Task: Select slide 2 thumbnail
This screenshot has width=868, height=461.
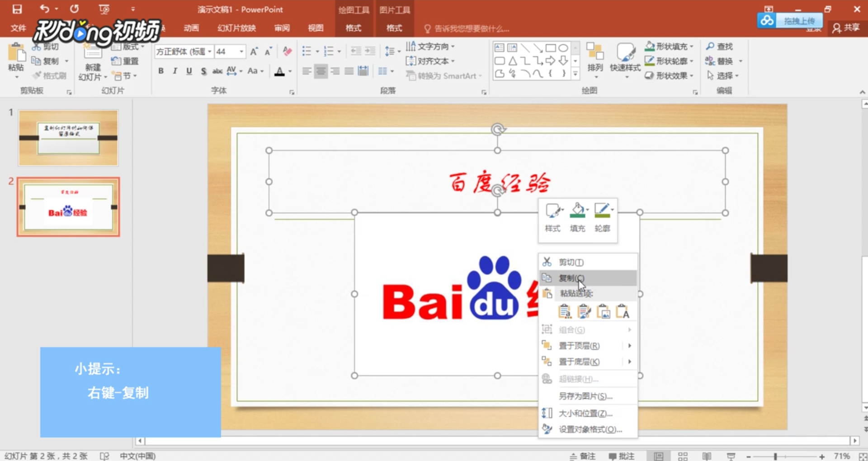Action: pos(68,207)
